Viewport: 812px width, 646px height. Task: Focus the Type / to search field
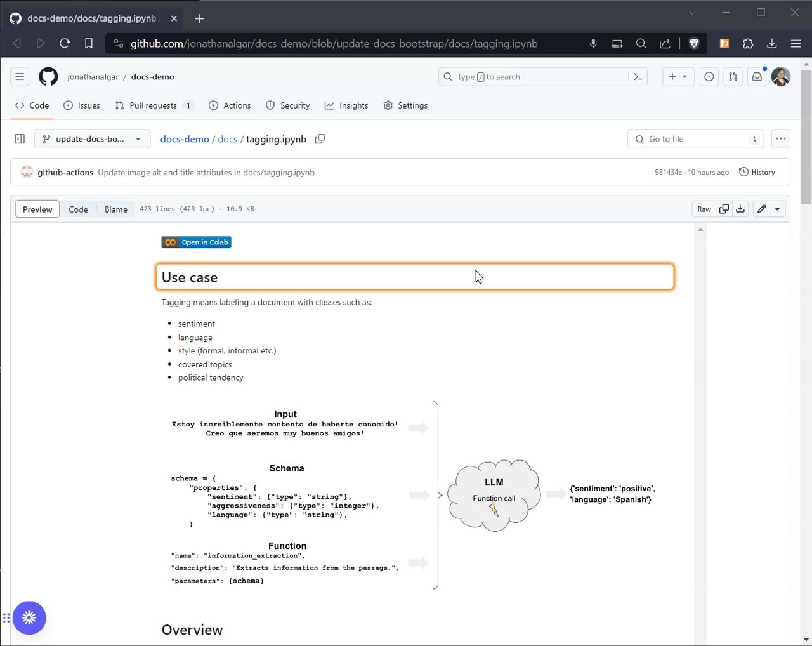[x=543, y=77]
